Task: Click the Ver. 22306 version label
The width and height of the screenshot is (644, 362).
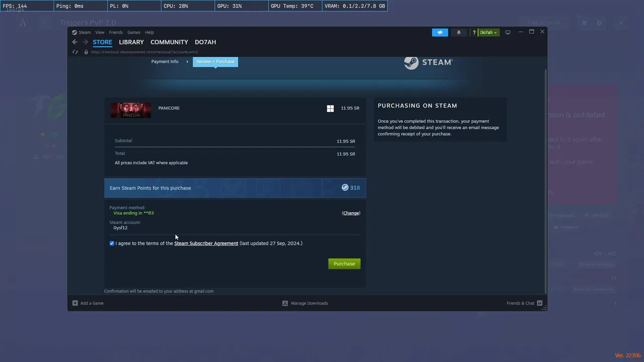Action: coord(628,355)
